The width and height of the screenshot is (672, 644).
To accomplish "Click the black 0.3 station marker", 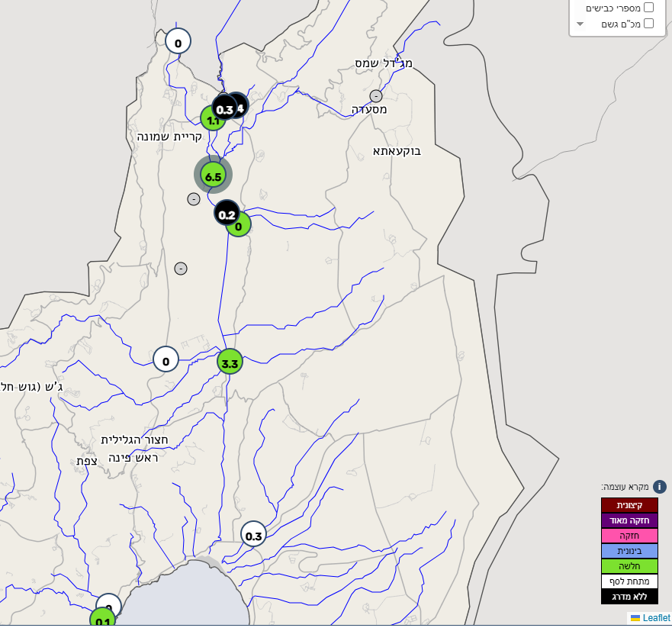I will (223, 108).
